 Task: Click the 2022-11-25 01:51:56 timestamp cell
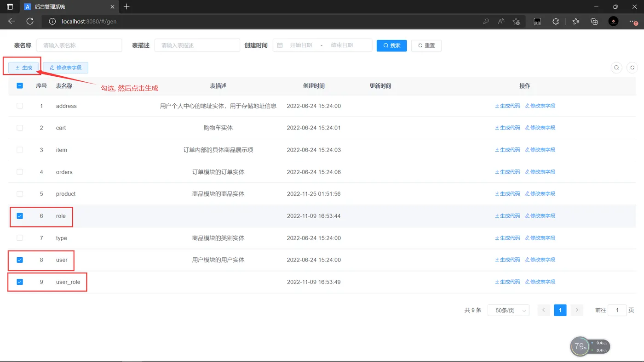point(314,194)
